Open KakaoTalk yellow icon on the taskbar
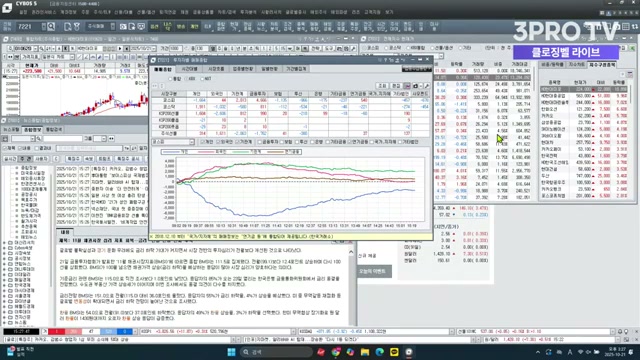The width and height of the screenshot is (640, 360). (x=394, y=352)
